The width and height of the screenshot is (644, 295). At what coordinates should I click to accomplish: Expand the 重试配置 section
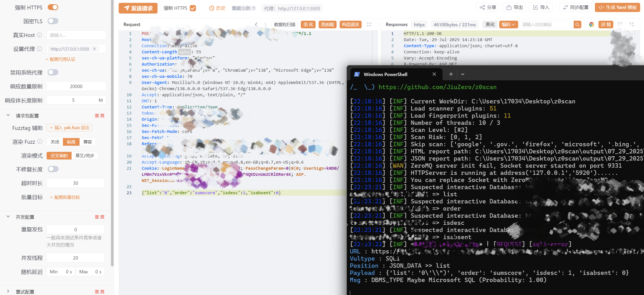point(8,291)
